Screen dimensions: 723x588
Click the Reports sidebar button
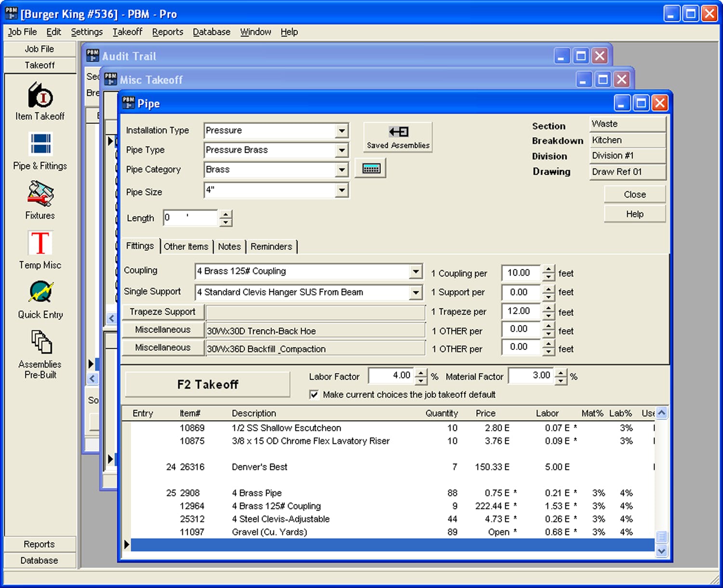[40, 544]
